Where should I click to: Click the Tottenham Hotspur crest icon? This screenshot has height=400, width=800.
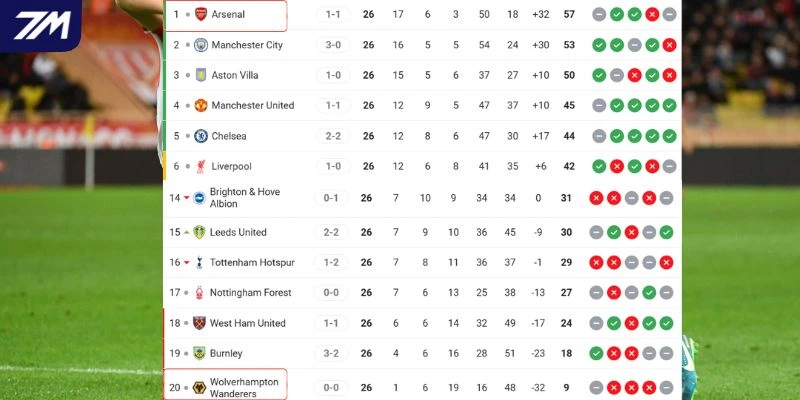199,262
